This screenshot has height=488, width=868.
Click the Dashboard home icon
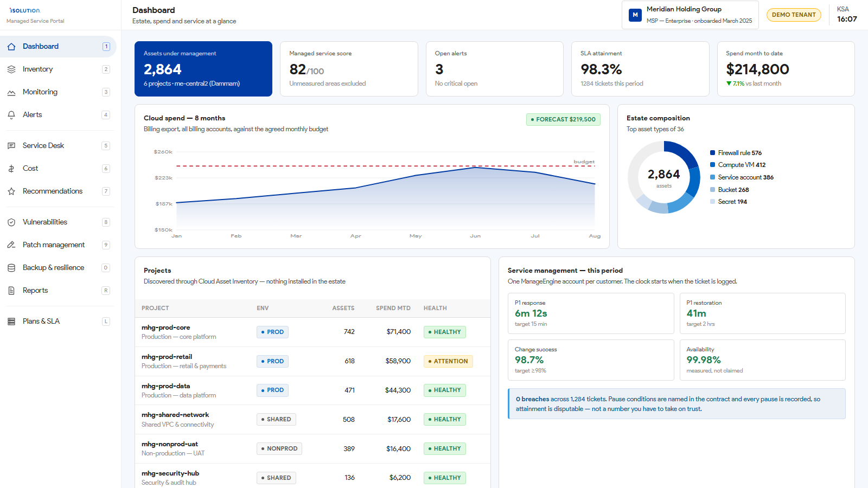(x=11, y=47)
